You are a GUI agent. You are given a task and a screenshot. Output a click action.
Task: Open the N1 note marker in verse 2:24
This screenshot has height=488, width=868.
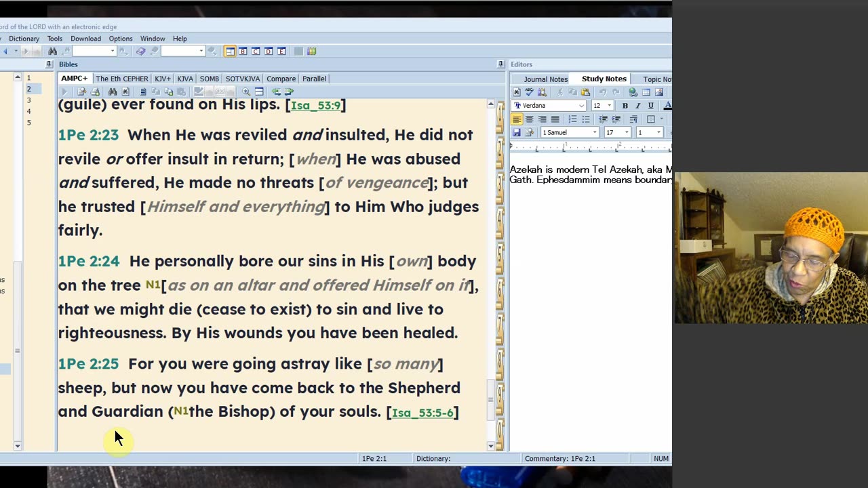153,285
